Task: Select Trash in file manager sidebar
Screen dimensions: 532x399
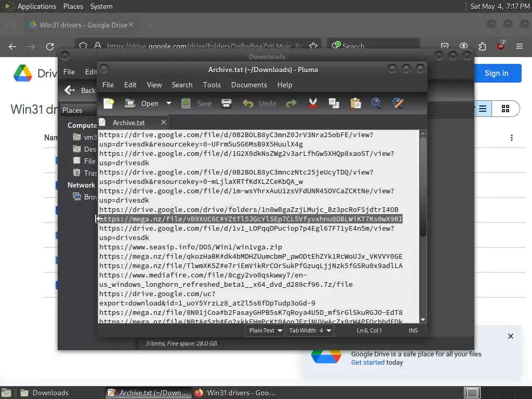Action: click(85, 173)
